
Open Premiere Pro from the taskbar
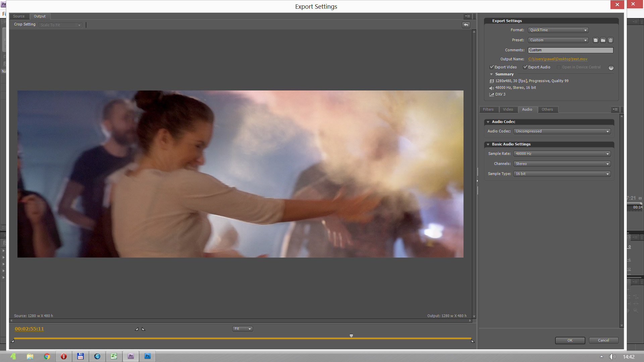131,356
